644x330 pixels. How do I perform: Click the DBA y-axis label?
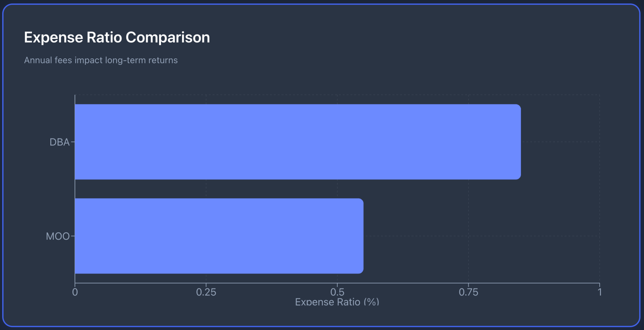coord(59,142)
